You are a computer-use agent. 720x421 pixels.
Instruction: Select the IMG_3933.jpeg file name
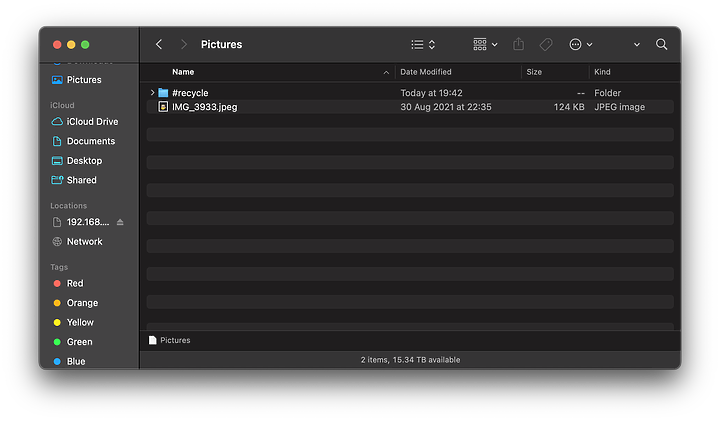[x=204, y=107]
